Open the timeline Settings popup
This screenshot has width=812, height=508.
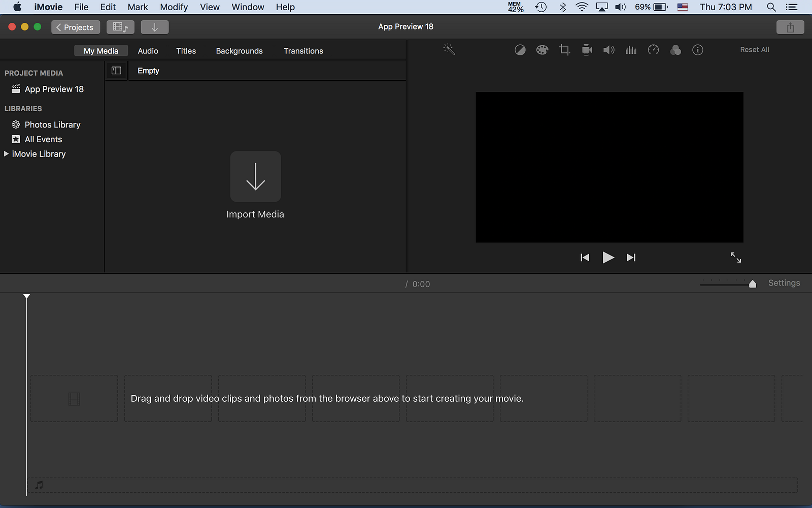[784, 283]
